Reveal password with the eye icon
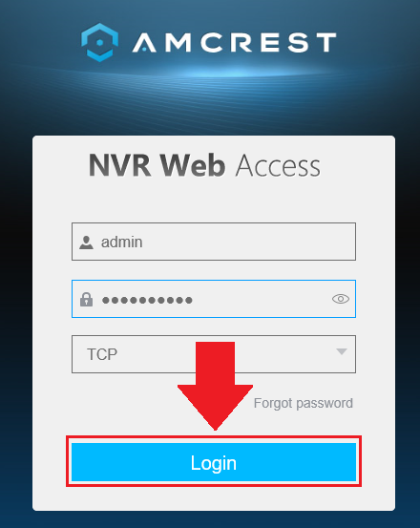The image size is (420, 528). tap(341, 299)
